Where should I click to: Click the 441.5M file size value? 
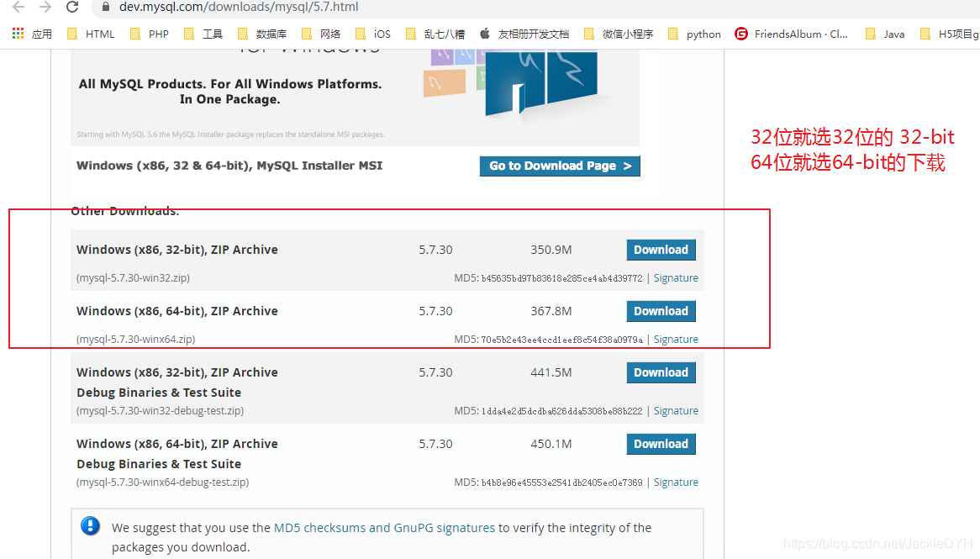click(x=551, y=372)
